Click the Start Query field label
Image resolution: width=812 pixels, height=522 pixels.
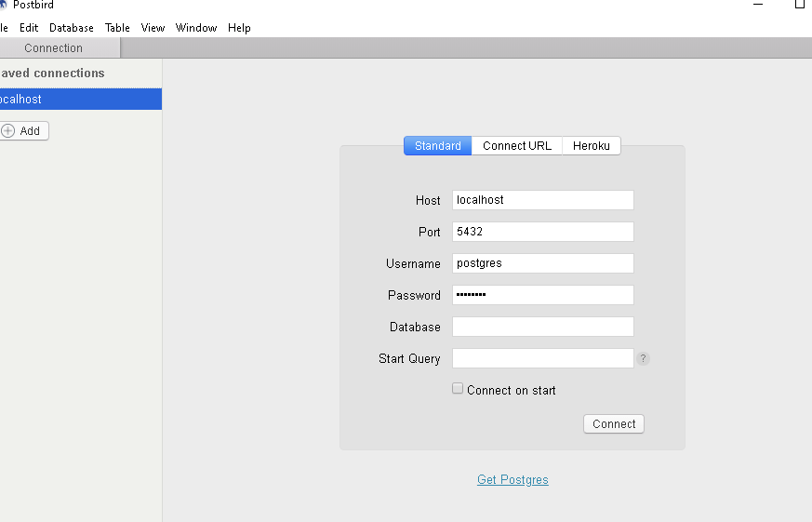(x=409, y=358)
